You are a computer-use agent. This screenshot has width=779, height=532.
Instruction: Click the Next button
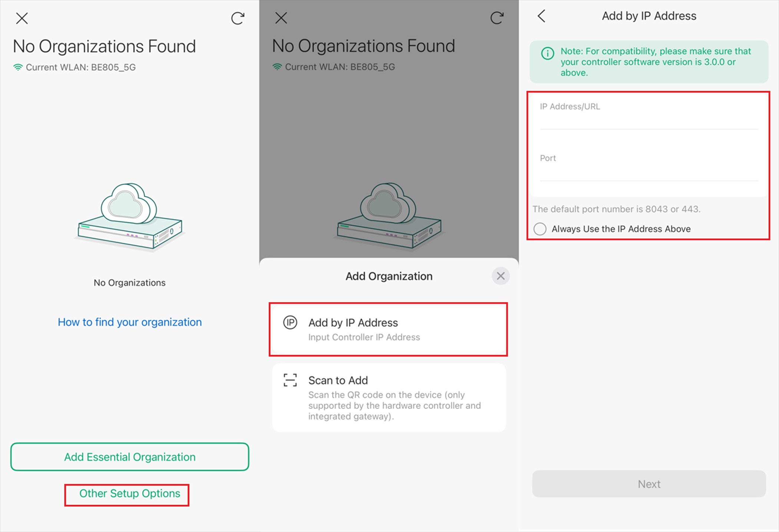649,484
